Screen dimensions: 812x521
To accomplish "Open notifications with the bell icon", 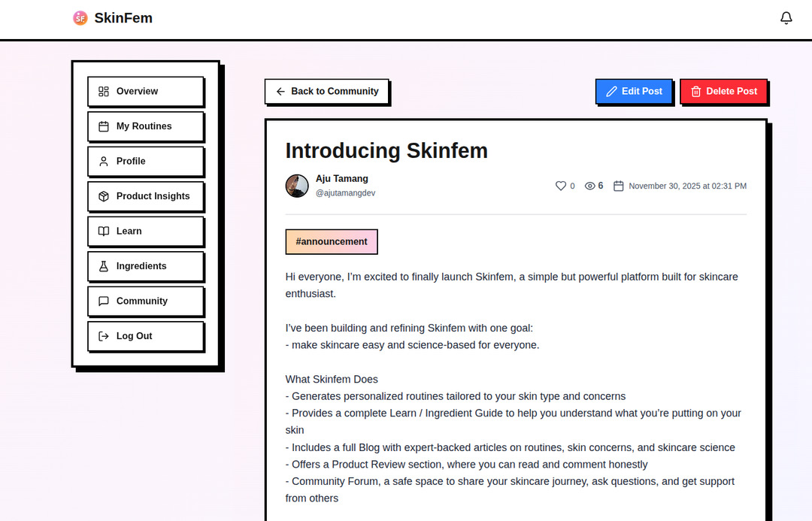I will [786, 17].
